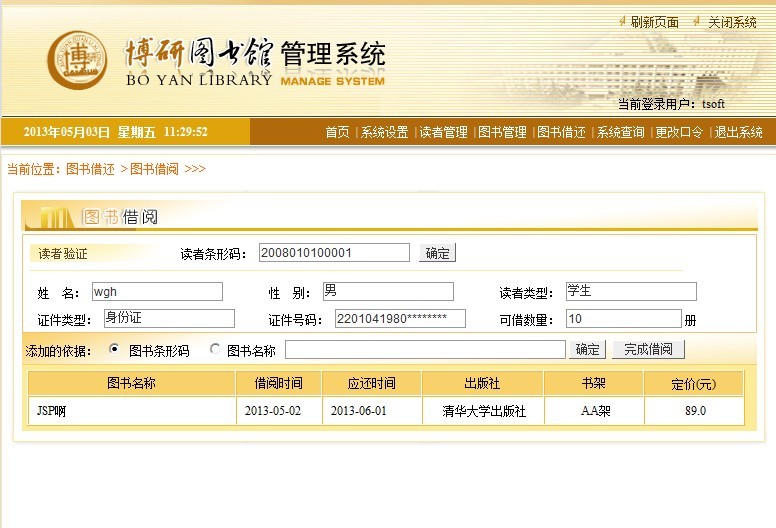Click 确定 button next to reader barcode

point(437,253)
